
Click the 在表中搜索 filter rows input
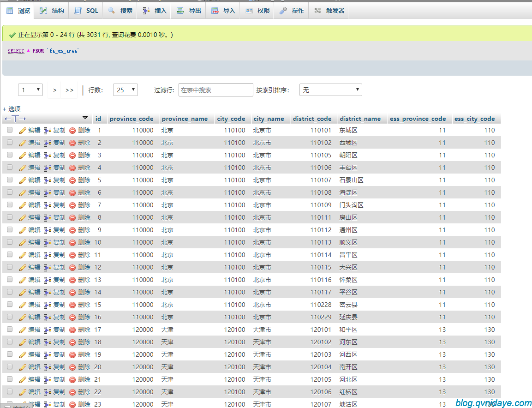216,90
